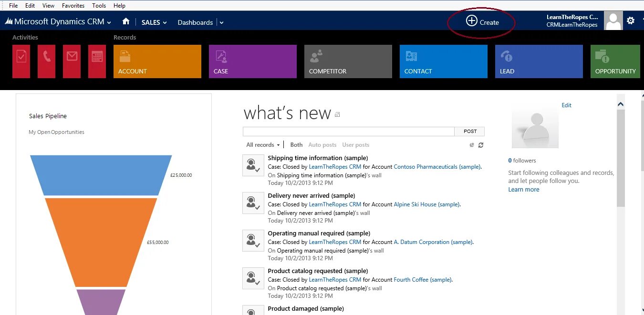Create a new Task activity tile

click(21, 61)
